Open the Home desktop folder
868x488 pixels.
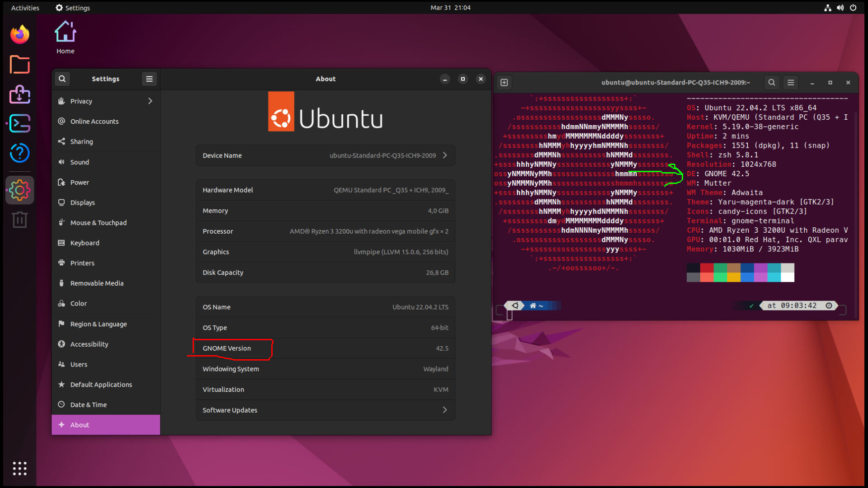66,38
